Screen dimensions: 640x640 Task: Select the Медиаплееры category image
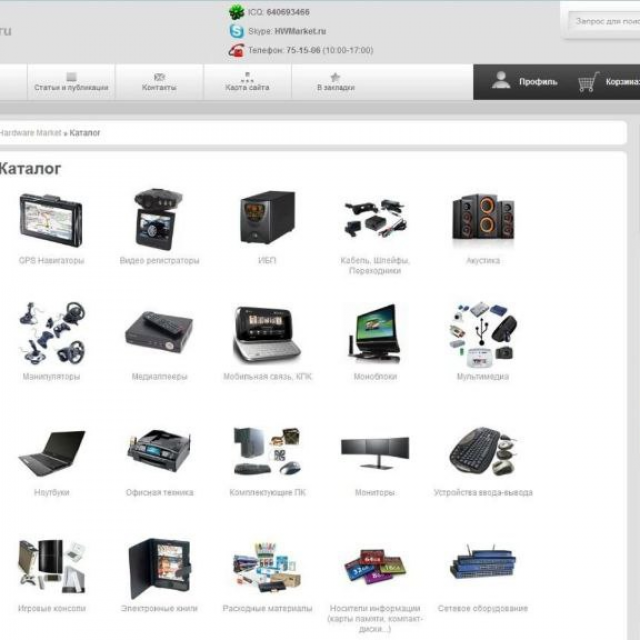coord(159,333)
